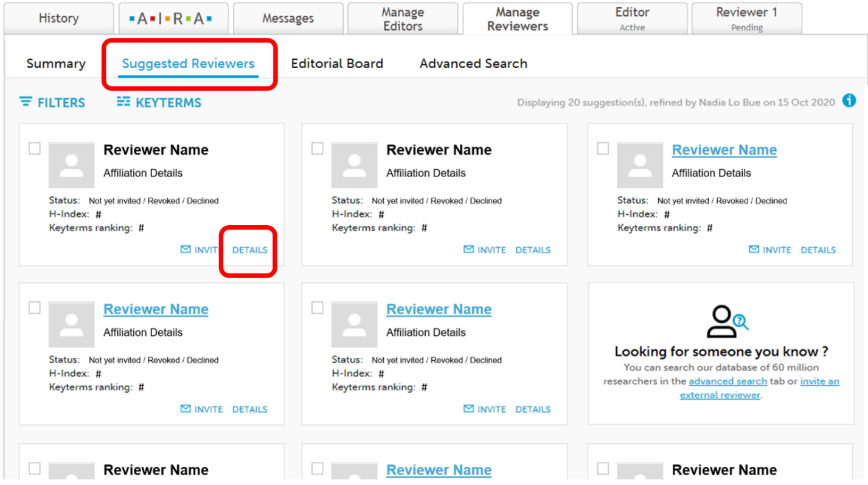The width and height of the screenshot is (868, 485).
Task: Open DETAILS for the first suggested reviewer
Action: point(249,249)
